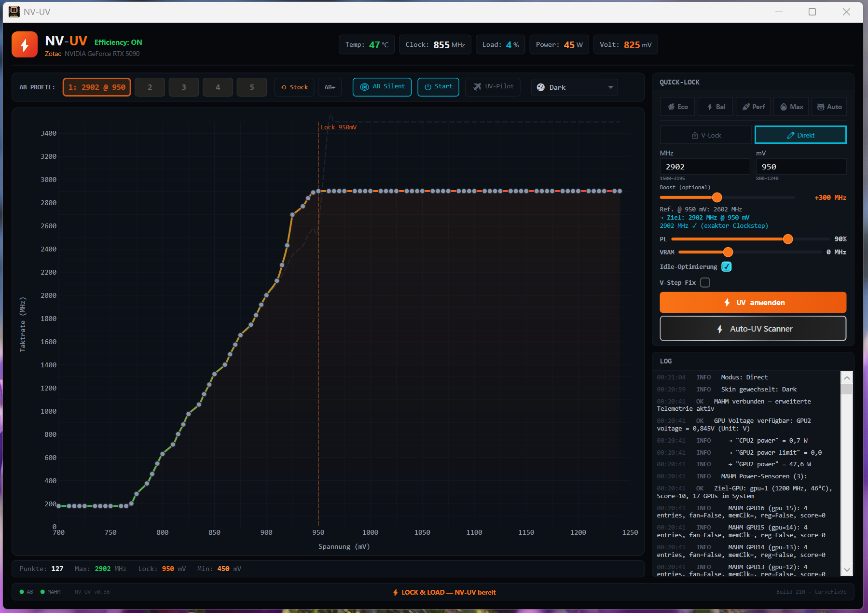868x613 pixels.
Task: Switch to AB profile 5
Action: coord(252,87)
